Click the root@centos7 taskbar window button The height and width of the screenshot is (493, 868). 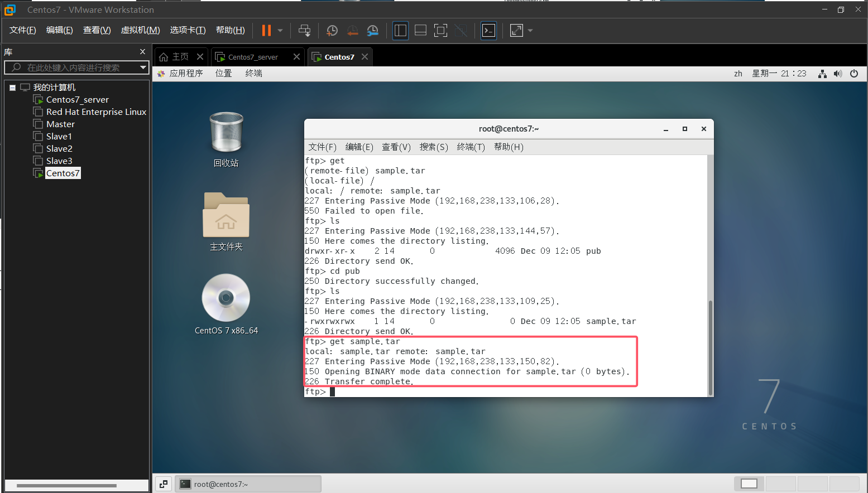click(248, 484)
